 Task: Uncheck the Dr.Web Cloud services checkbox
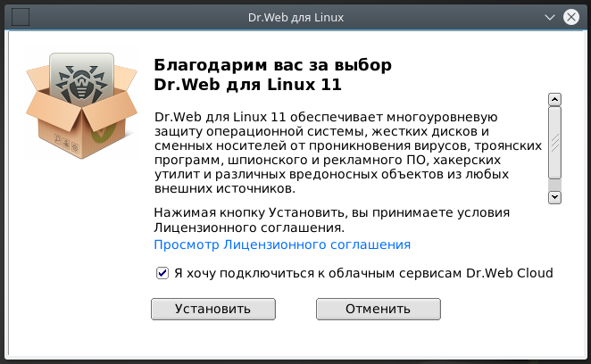click(162, 273)
